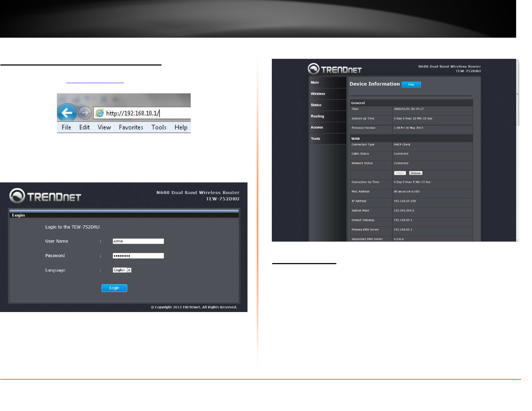Click the IP Address value 192.168.69.100
Viewport: 532px width, 411px height.
(405, 201)
